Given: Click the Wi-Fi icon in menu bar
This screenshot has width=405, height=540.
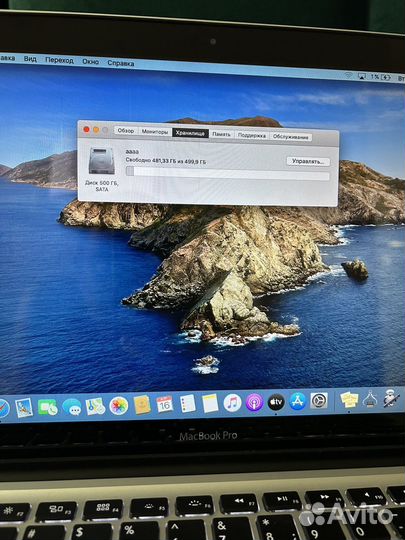Looking at the screenshot, I should pyautogui.click(x=349, y=75).
